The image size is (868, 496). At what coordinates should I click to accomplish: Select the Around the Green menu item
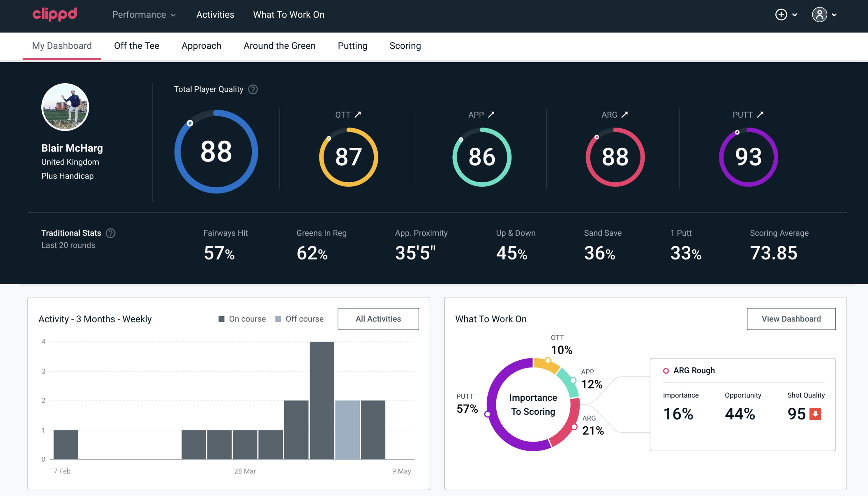279,45
